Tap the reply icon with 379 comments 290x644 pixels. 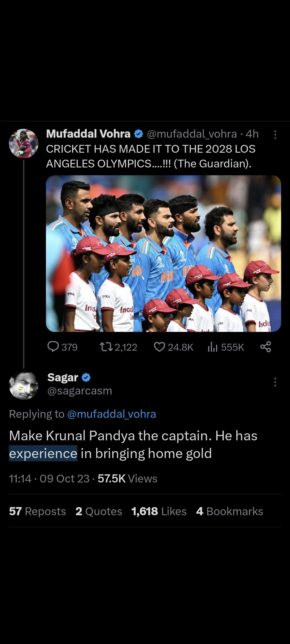53,347
